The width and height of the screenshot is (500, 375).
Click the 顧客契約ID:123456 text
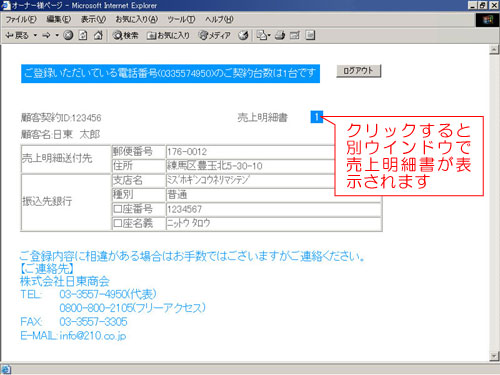(x=61, y=118)
